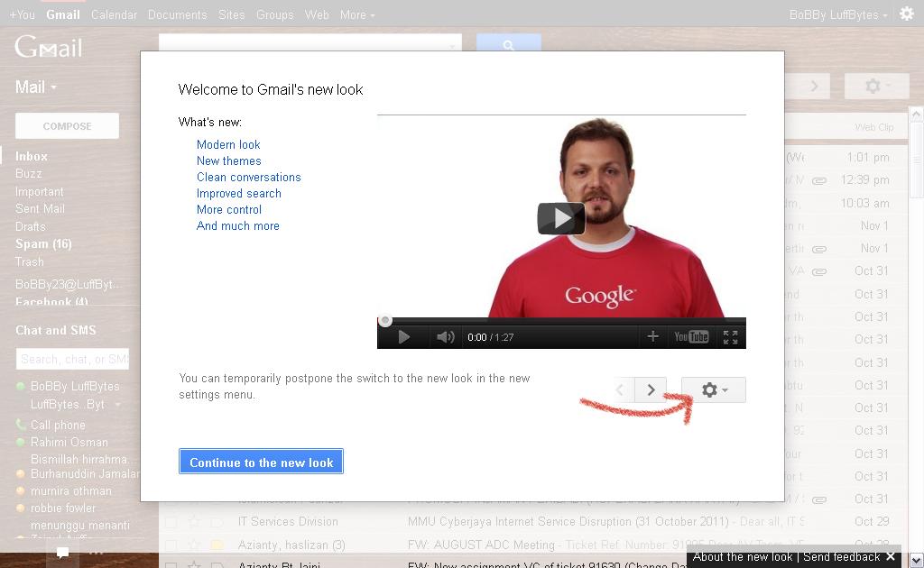
Task: Click the COMPOSE button
Action: coord(67,126)
